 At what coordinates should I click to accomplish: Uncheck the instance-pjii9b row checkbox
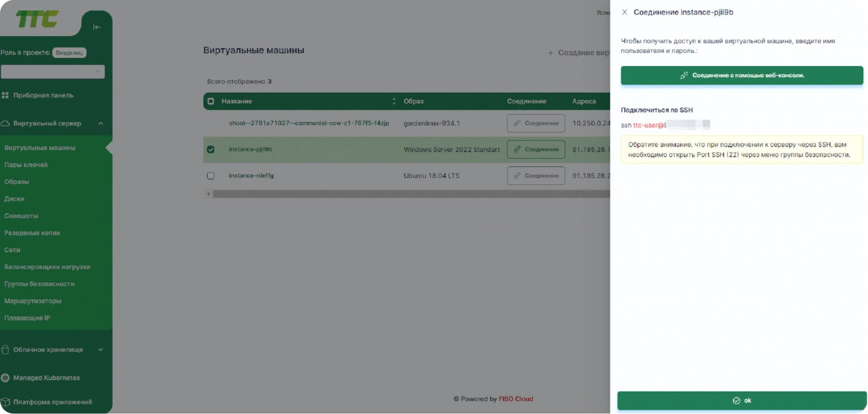211,150
